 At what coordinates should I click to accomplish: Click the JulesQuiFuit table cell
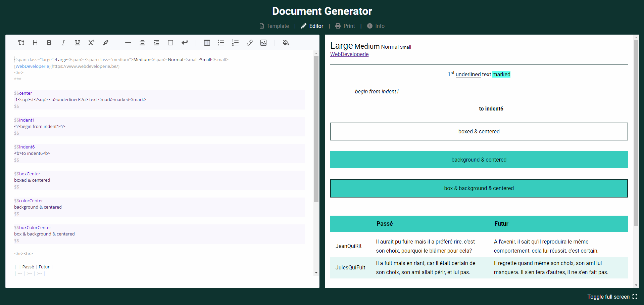pyautogui.click(x=350, y=267)
